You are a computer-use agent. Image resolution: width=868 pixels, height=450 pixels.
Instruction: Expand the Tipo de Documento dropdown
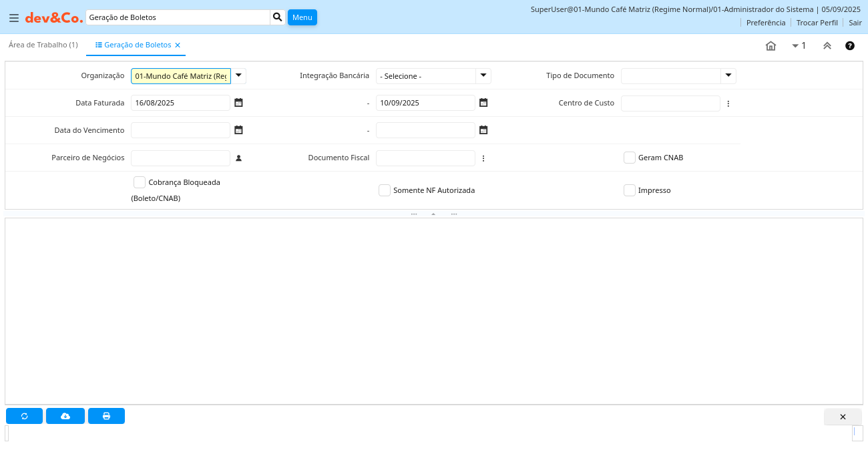(728, 75)
